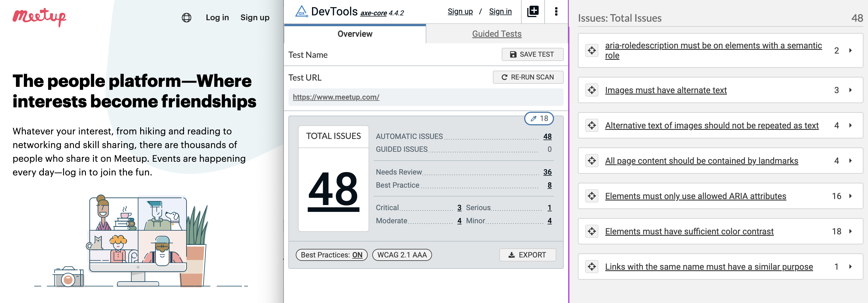This screenshot has width=868, height=303.
Task: Click Moderate issues count 4
Action: 459,221
